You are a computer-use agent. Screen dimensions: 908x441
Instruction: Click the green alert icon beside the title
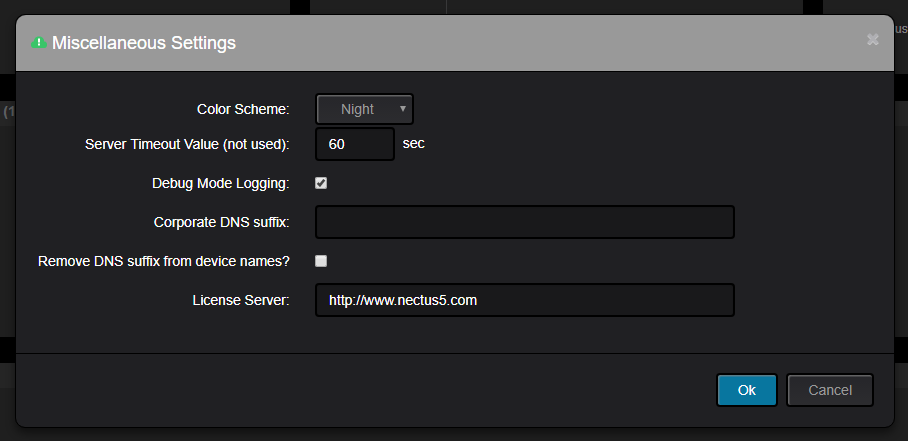tap(39, 42)
